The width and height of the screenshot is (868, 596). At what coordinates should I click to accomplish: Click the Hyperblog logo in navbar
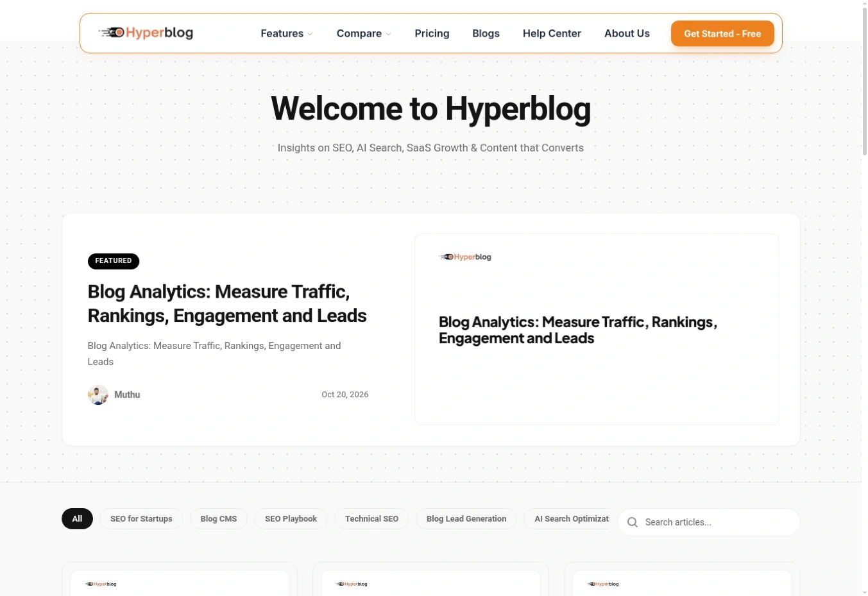click(x=146, y=33)
